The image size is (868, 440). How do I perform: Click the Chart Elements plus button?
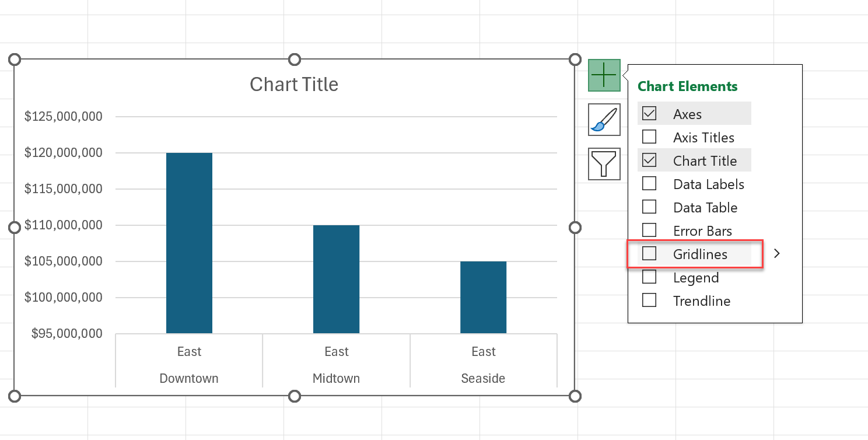coord(604,75)
